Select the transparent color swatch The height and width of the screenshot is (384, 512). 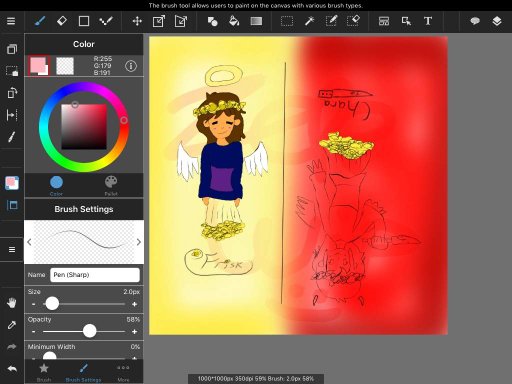pyautogui.click(x=65, y=66)
